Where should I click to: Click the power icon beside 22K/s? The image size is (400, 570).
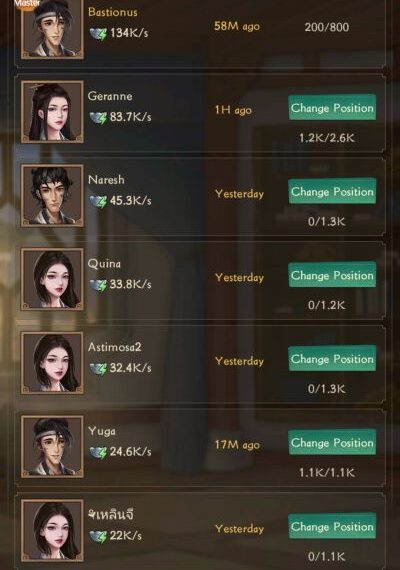(98, 536)
